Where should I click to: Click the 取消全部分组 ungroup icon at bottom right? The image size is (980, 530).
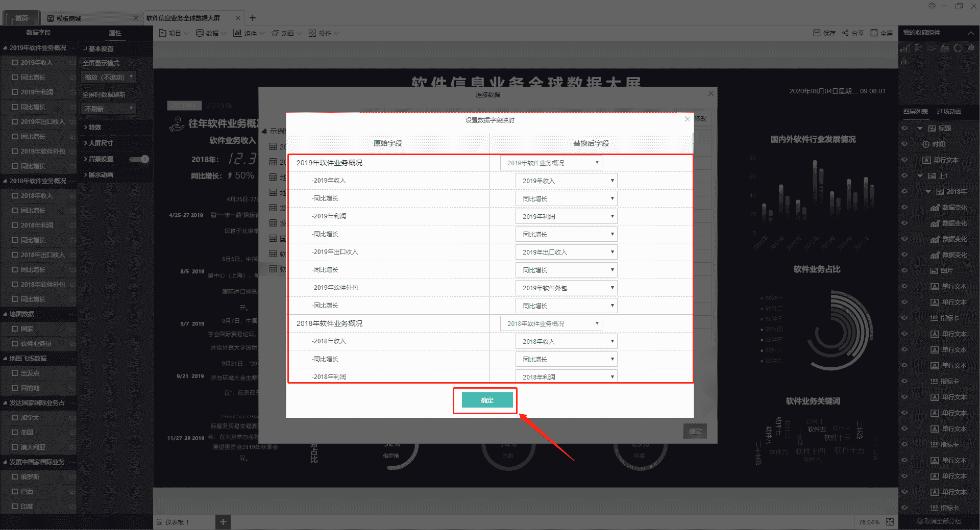pos(920,521)
